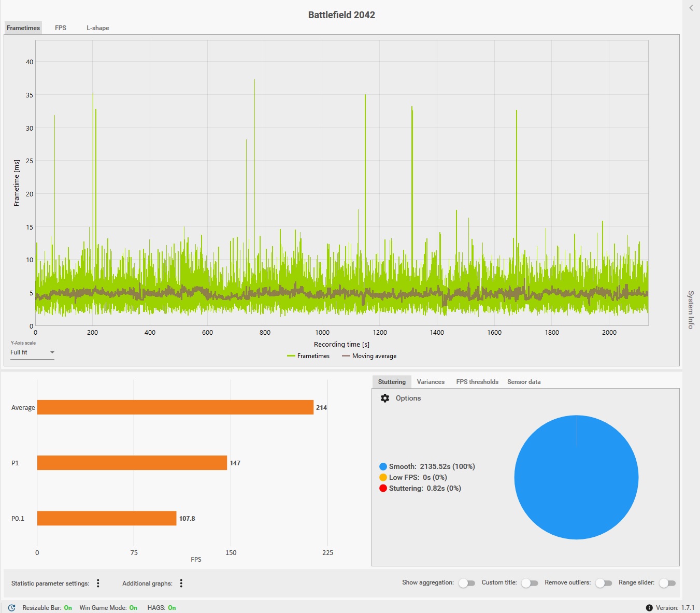
Task: Toggle the Custom title switch
Action: point(530,583)
